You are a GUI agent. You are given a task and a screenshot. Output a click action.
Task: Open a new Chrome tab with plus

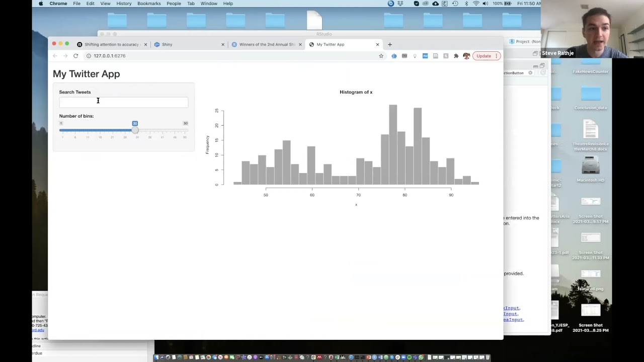click(x=389, y=44)
